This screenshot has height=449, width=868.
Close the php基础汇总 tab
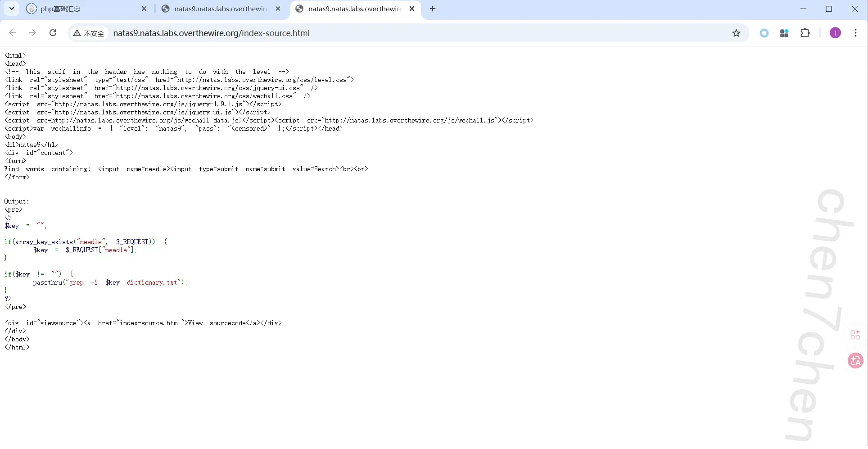(x=144, y=9)
